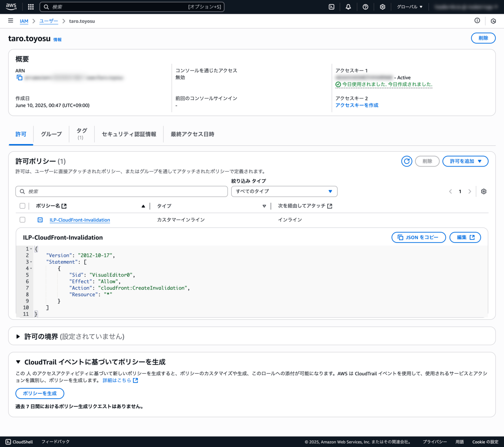Open the Terms link in footer
This screenshot has width=504, height=447.
click(460, 442)
